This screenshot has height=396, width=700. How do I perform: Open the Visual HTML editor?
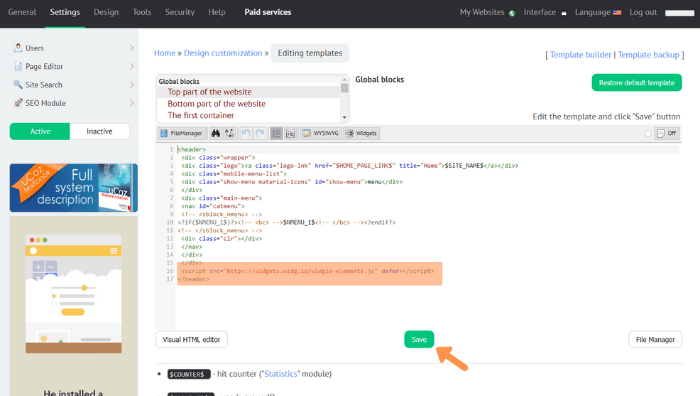point(192,339)
